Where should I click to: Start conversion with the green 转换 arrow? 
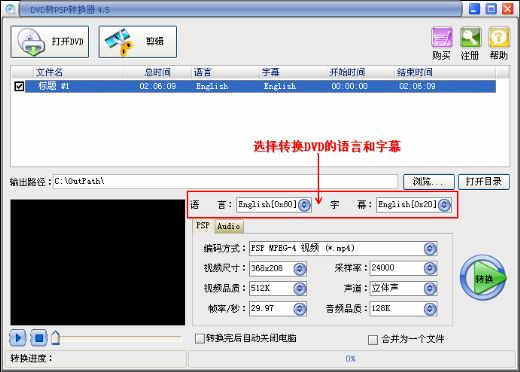[x=483, y=278]
